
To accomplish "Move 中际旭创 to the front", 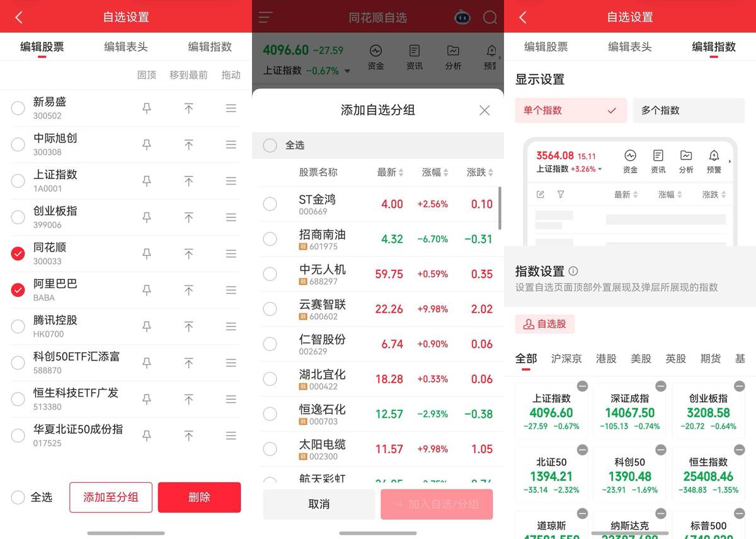I will (188, 145).
